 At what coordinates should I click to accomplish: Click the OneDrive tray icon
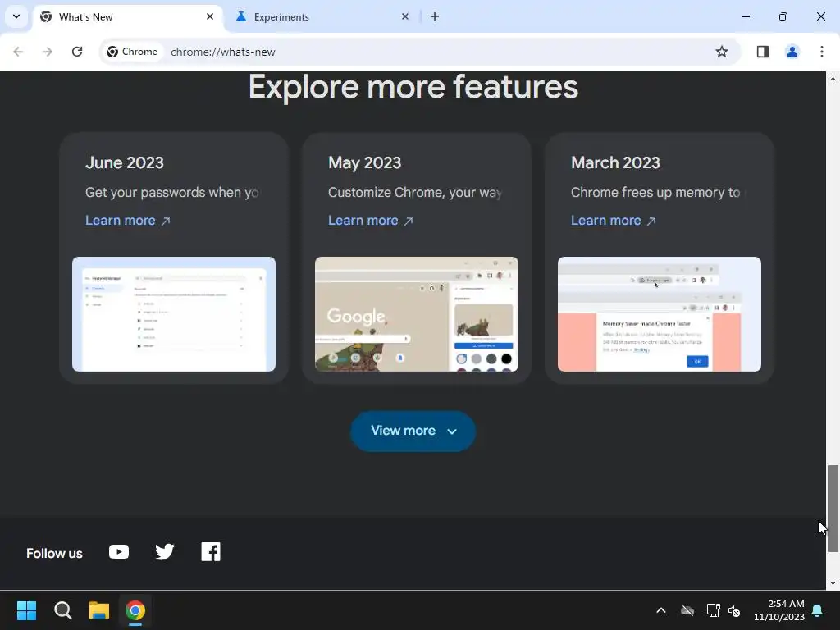pyautogui.click(x=687, y=610)
